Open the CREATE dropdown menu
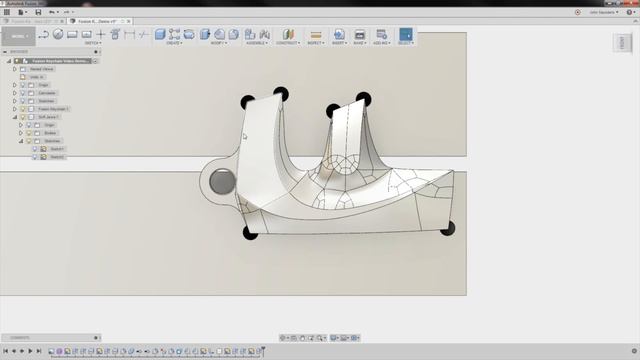The image size is (640, 360). (174, 43)
